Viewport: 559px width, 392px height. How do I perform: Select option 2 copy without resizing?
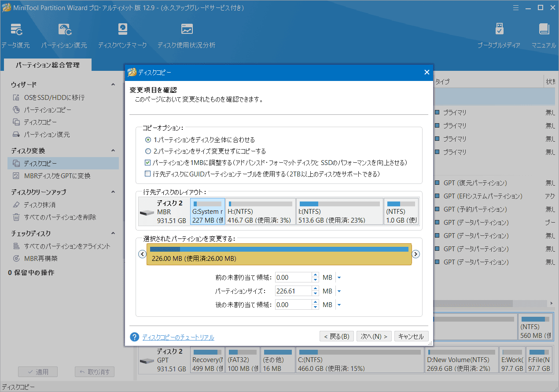tap(206, 151)
